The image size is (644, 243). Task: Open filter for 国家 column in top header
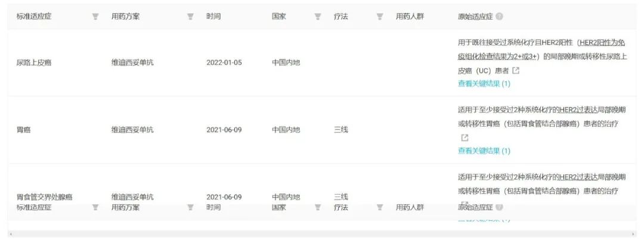click(x=317, y=17)
